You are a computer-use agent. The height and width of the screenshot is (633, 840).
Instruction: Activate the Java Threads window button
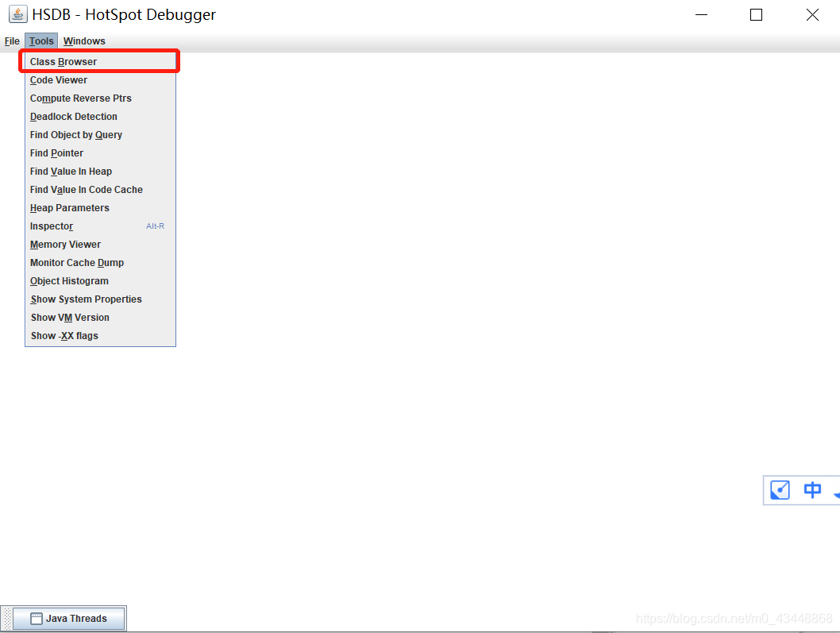pos(69,618)
